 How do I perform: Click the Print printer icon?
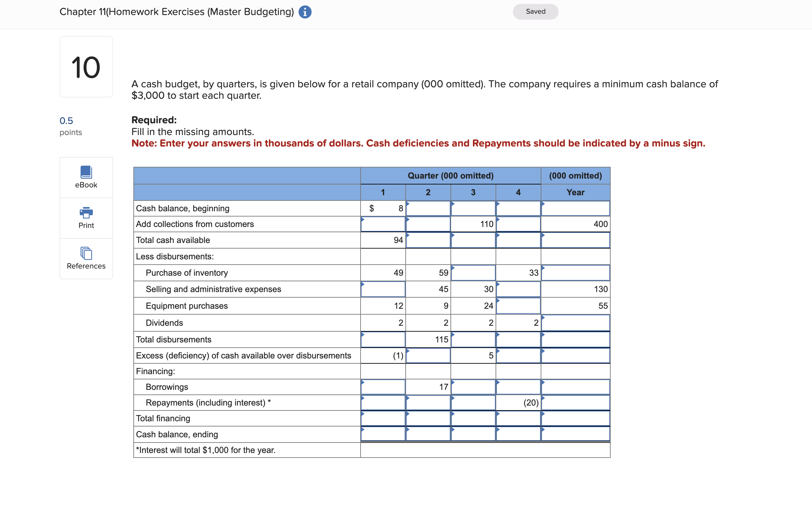pyautogui.click(x=86, y=213)
